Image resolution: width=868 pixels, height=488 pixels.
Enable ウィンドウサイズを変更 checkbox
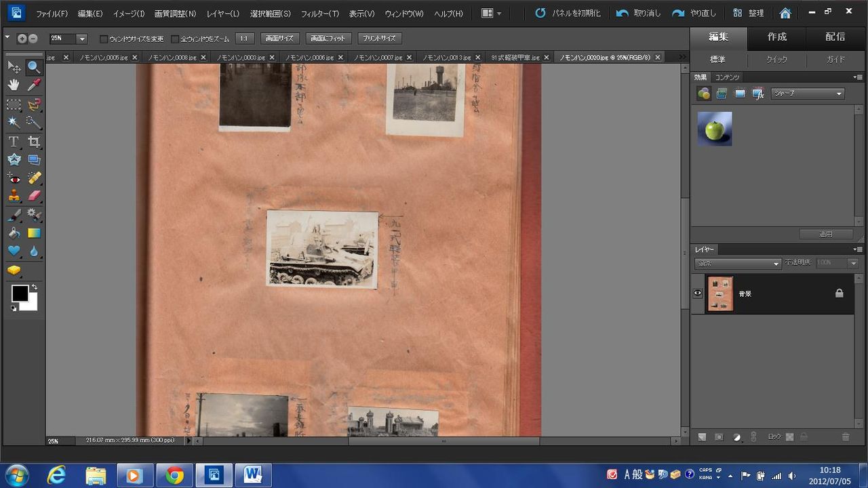pos(104,39)
